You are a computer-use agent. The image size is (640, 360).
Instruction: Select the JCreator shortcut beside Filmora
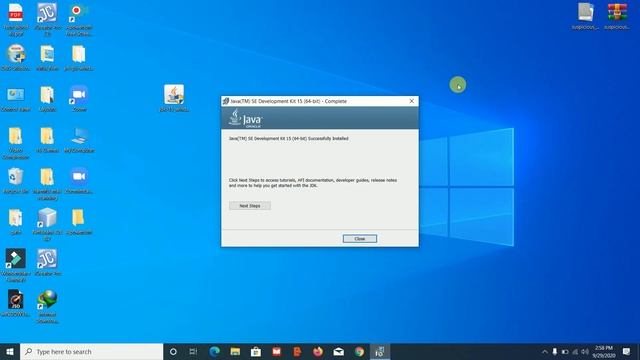[47, 262]
